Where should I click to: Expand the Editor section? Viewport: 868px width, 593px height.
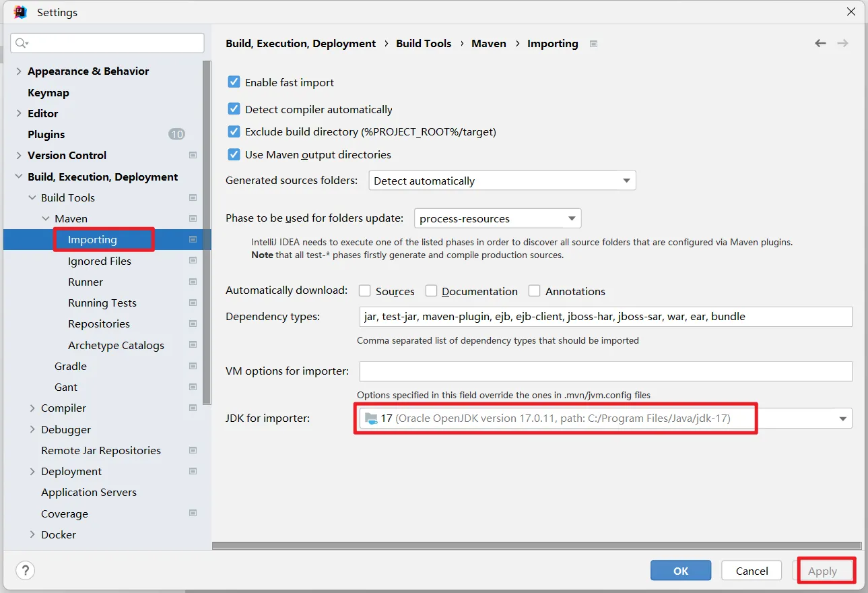tap(19, 113)
